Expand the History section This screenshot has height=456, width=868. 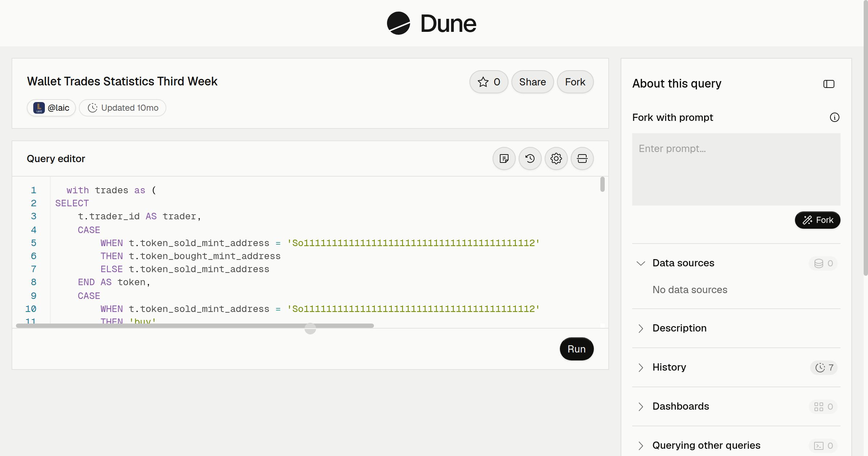coord(641,367)
